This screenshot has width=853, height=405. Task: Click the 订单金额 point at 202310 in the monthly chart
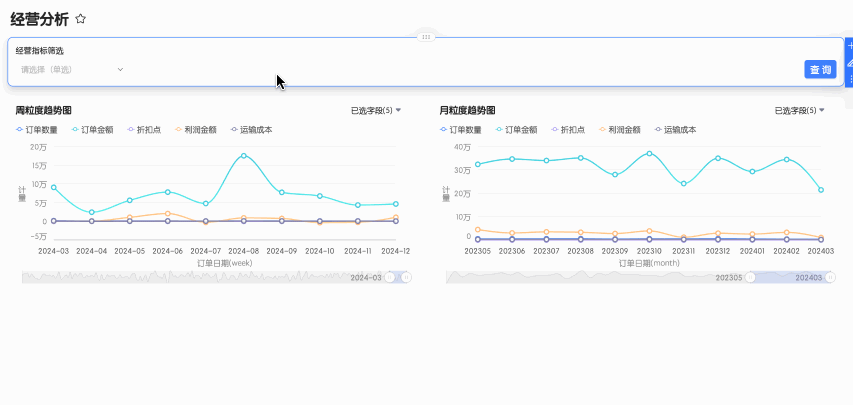click(x=649, y=154)
